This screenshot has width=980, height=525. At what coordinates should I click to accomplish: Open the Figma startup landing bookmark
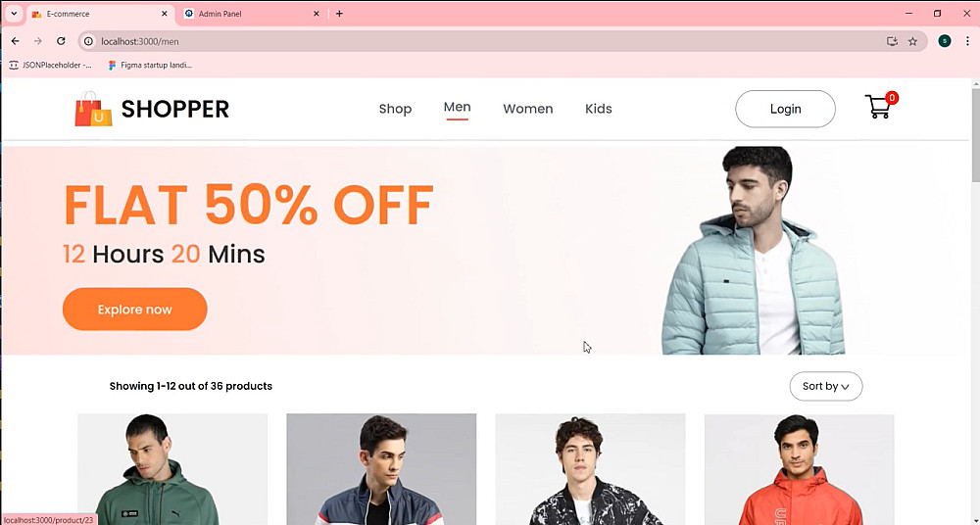(x=150, y=65)
